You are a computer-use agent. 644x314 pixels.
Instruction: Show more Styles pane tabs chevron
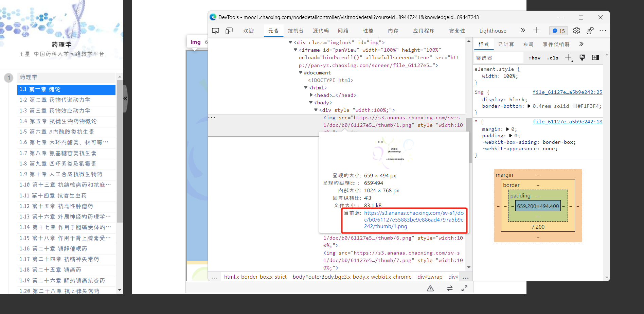pyautogui.click(x=582, y=44)
